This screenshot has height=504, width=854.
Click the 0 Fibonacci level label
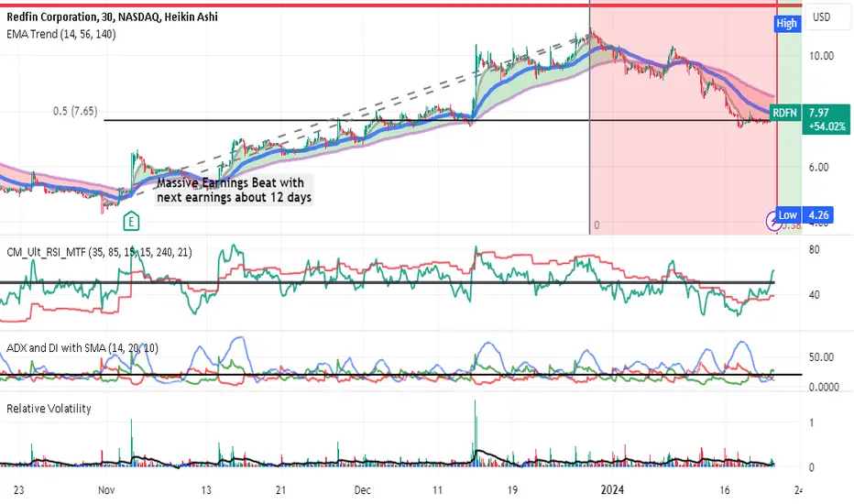[x=597, y=225]
